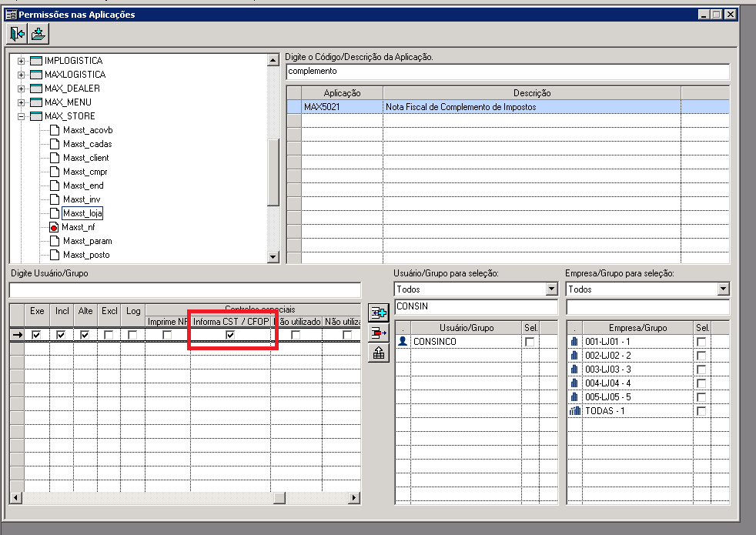756x535 pixels.
Task: Click the empty company filter field
Action: tap(647, 306)
